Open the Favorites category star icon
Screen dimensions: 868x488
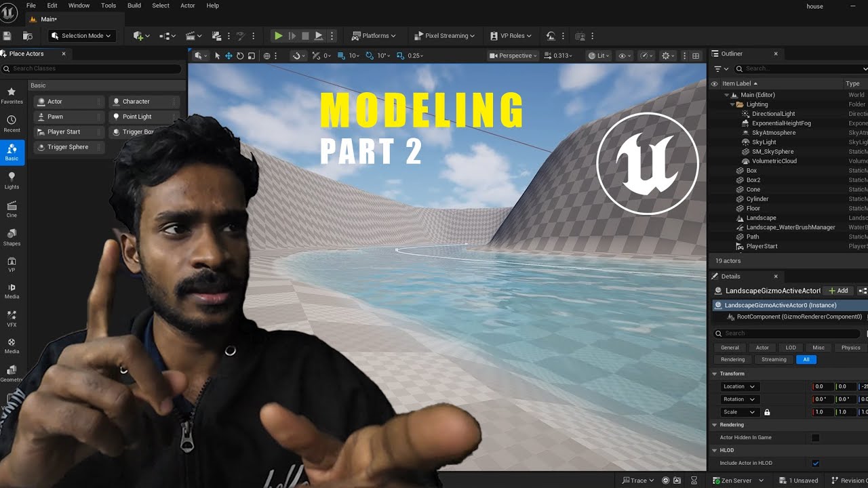pos(12,96)
